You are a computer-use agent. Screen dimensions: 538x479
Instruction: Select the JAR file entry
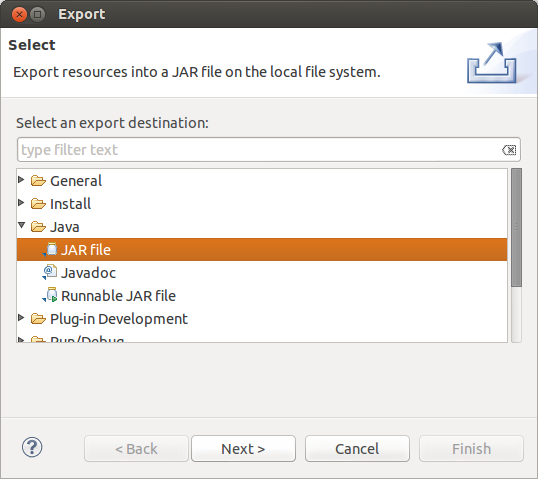[x=262, y=249]
